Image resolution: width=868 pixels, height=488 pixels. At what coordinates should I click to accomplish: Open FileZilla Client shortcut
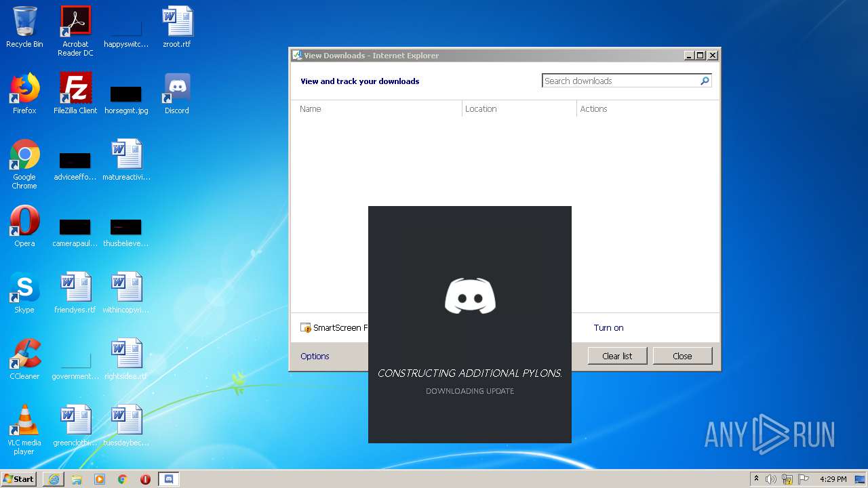click(75, 94)
